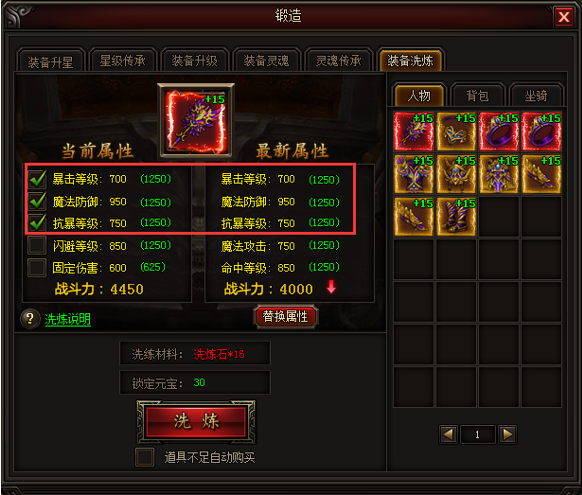Image resolution: width=582 pixels, height=495 pixels.
Task: Uncheck the 暴击等级 attribute lock
Action: (x=37, y=179)
